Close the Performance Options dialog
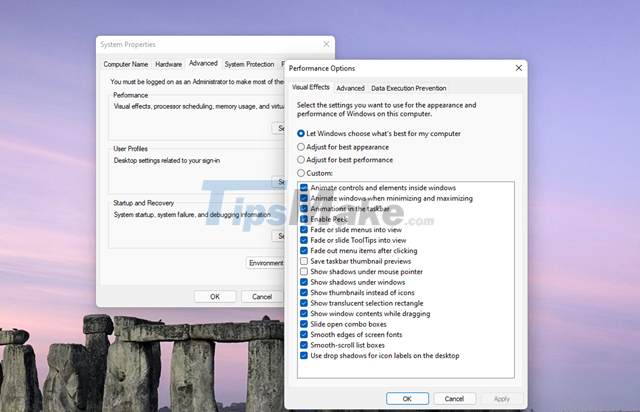Viewport: 640px width, 412px height. pos(518,68)
